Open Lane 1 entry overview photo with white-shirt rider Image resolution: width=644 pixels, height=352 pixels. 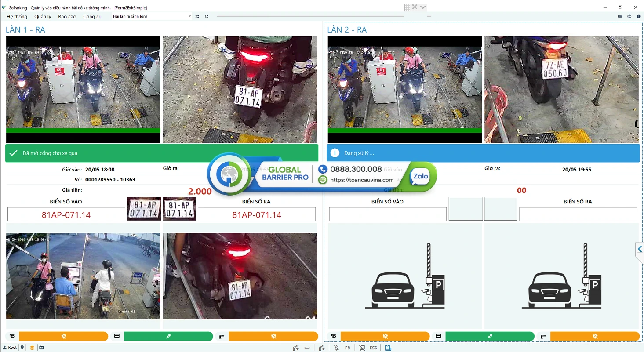point(83,276)
